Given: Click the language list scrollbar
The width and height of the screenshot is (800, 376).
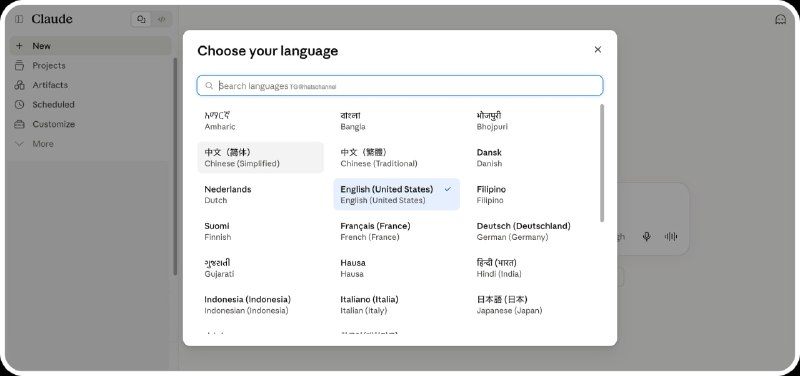Looking at the screenshot, I should [x=602, y=163].
